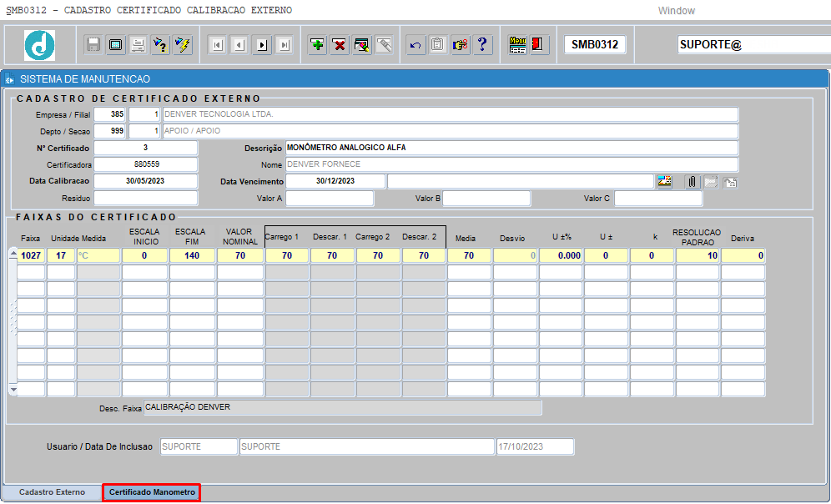831x504 pixels.
Task: Click the N° Certificado field
Action: (146, 148)
